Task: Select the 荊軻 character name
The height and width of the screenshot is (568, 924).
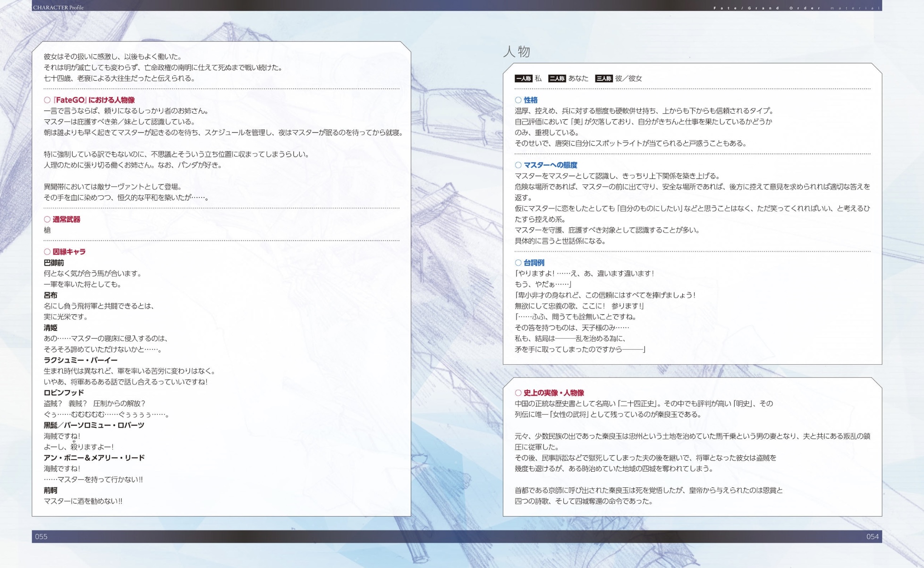Action: (50, 491)
